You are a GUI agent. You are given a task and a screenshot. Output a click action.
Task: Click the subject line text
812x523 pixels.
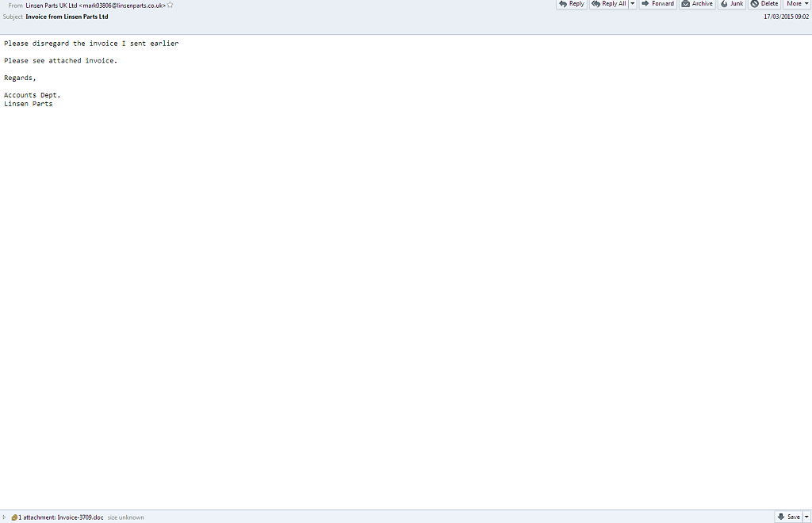(67, 17)
